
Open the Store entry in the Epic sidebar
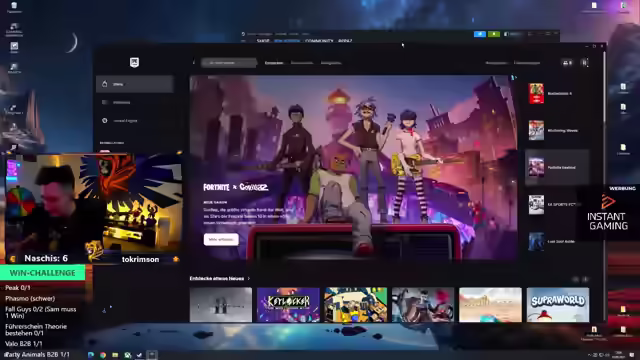click(x=135, y=84)
